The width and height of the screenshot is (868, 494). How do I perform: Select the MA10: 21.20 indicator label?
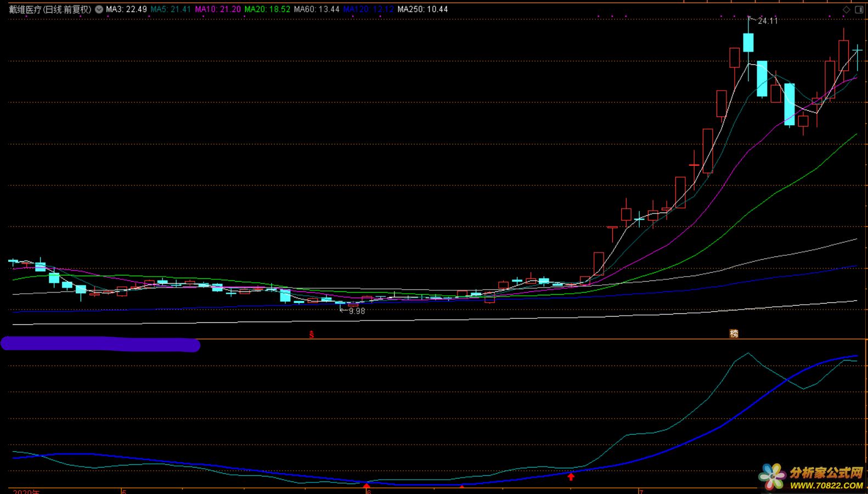click(x=218, y=9)
